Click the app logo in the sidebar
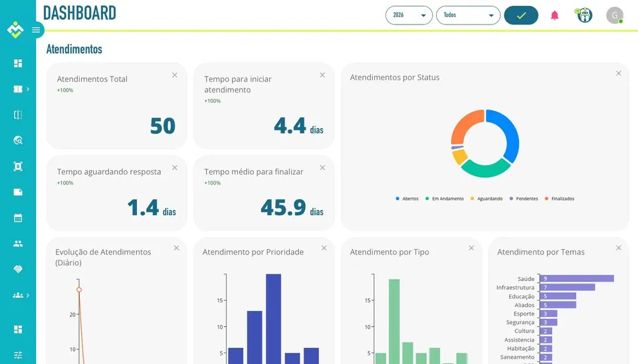Screen dimensions: 638x364 15,30
